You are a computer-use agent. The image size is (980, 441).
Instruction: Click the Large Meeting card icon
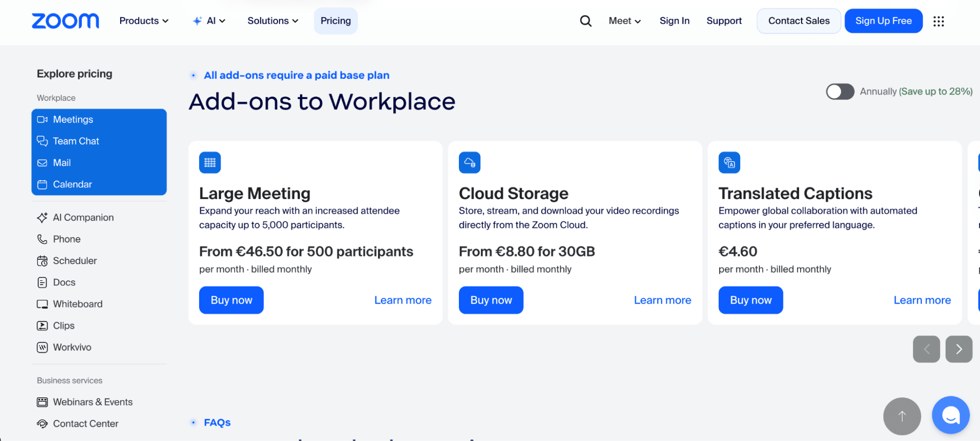point(210,163)
